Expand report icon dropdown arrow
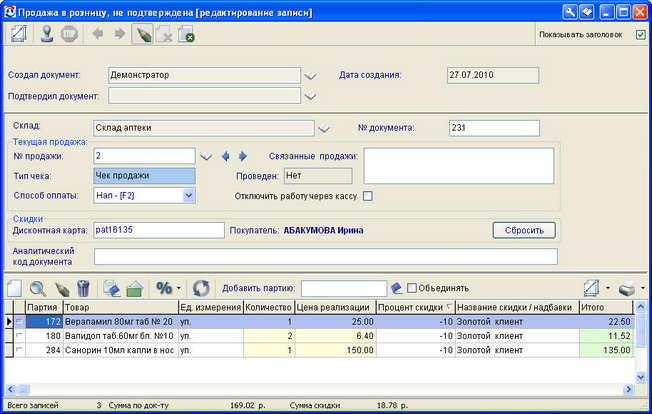The image size is (652, 414). [608, 288]
